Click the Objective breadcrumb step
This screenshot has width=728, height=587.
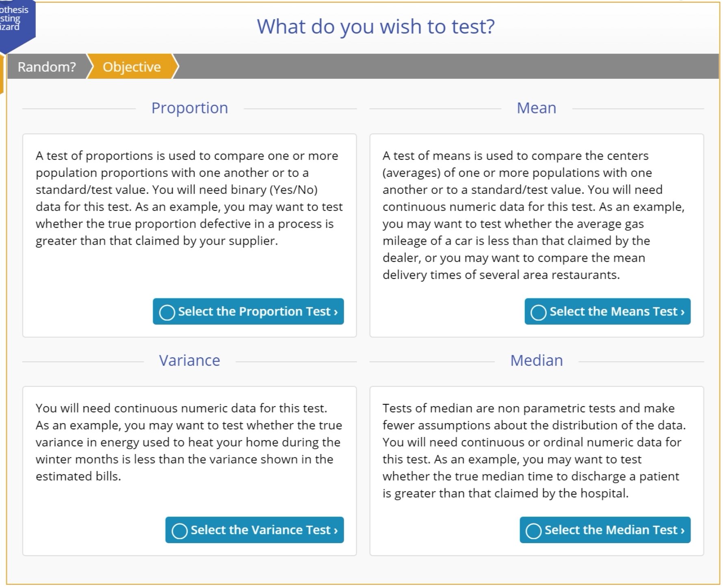click(132, 67)
